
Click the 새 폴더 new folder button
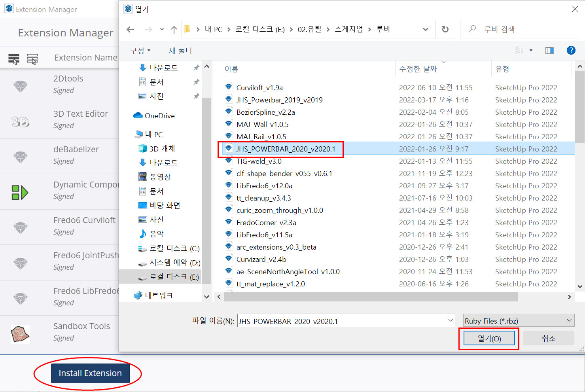pos(180,51)
